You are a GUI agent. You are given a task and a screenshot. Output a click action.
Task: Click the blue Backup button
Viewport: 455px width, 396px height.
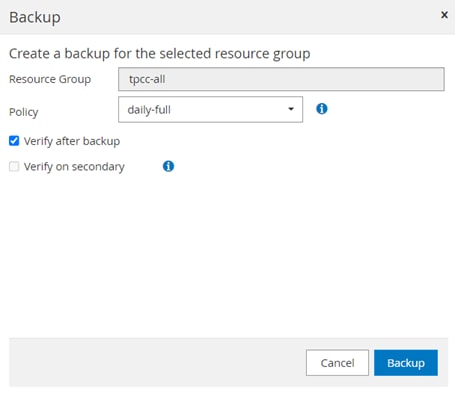click(x=406, y=363)
